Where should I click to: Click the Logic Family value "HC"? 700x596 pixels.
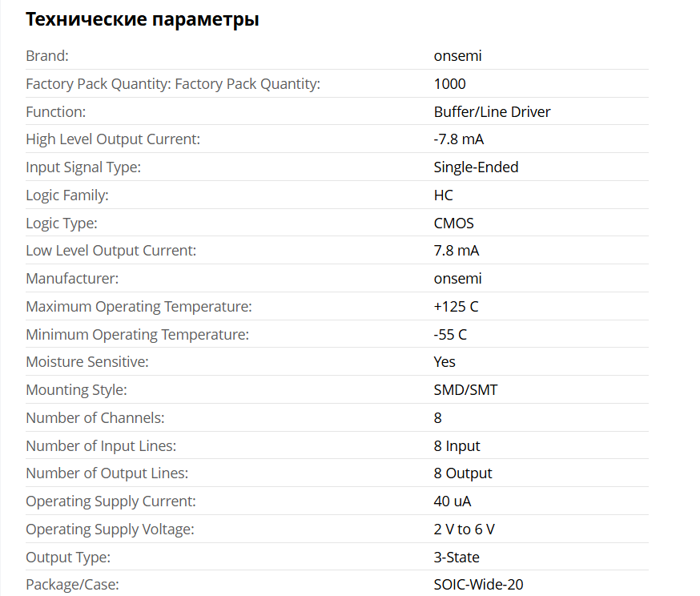pyautogui.click(x=443, y=195)
